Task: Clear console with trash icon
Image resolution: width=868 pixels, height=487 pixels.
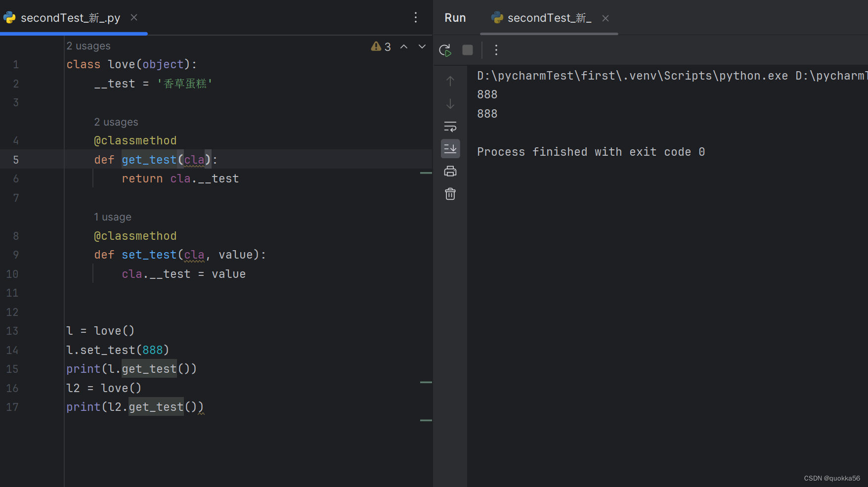Action: [x=450, y=194]
